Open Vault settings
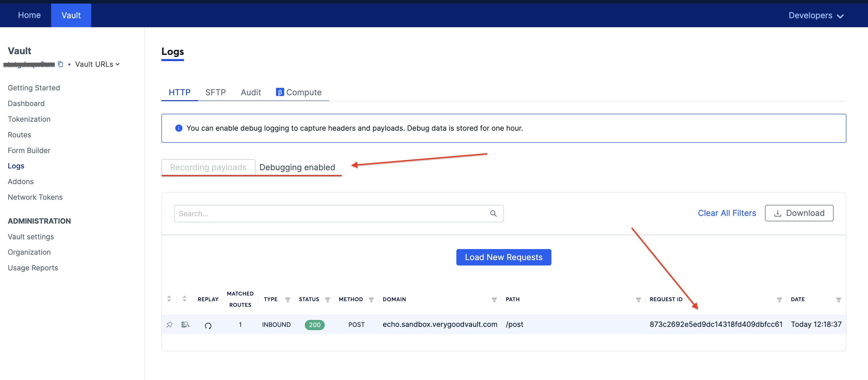 coord(31,237)
